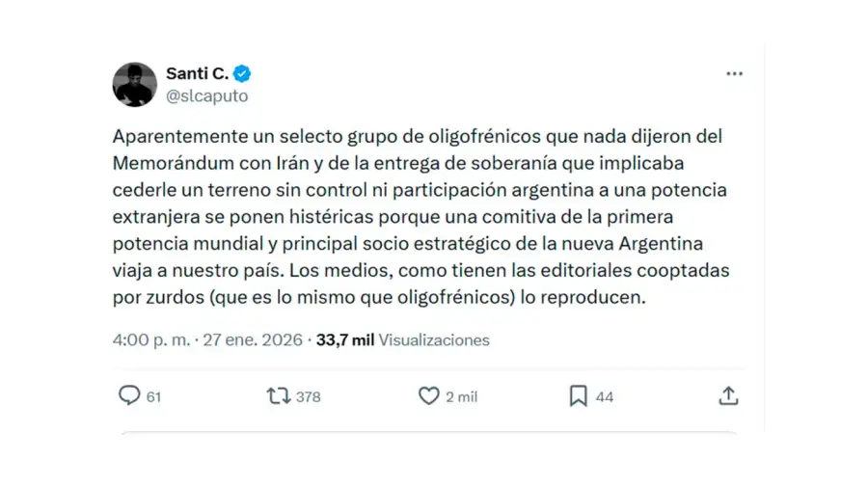Click the Visualizaciones label

tap(434, 339)
